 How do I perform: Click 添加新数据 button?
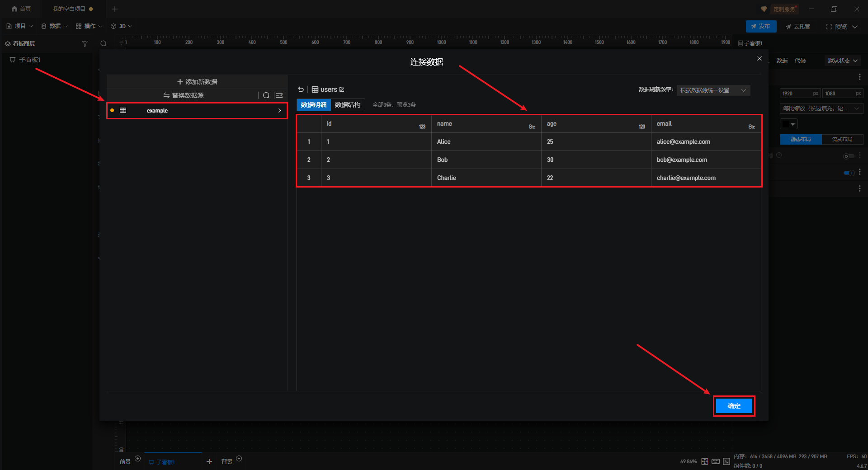[x=197, y=82]
